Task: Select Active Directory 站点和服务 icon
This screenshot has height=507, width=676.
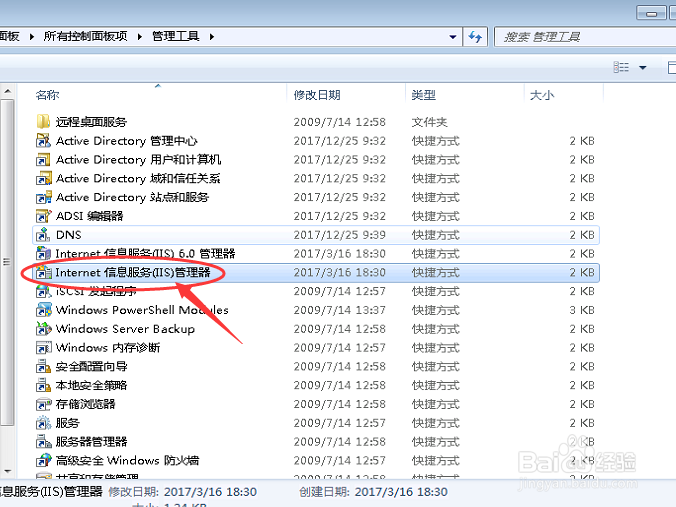Action: click(43, 197)
